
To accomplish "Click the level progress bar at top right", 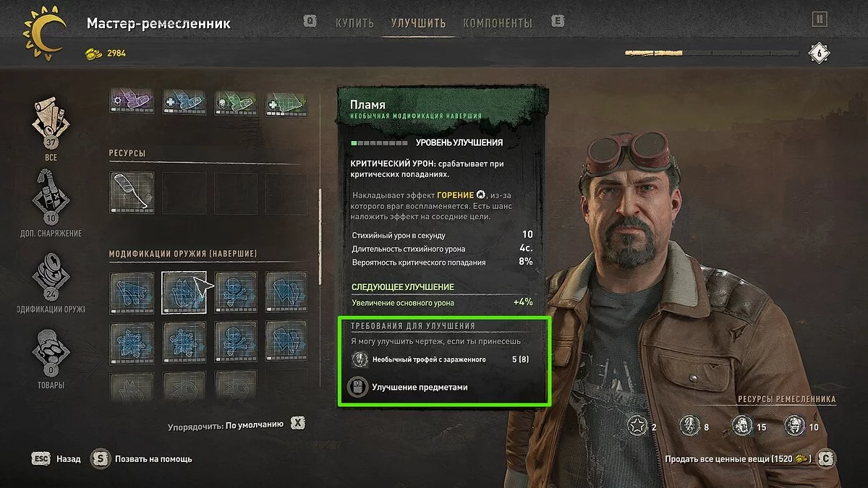I will (x=715, y=53).
